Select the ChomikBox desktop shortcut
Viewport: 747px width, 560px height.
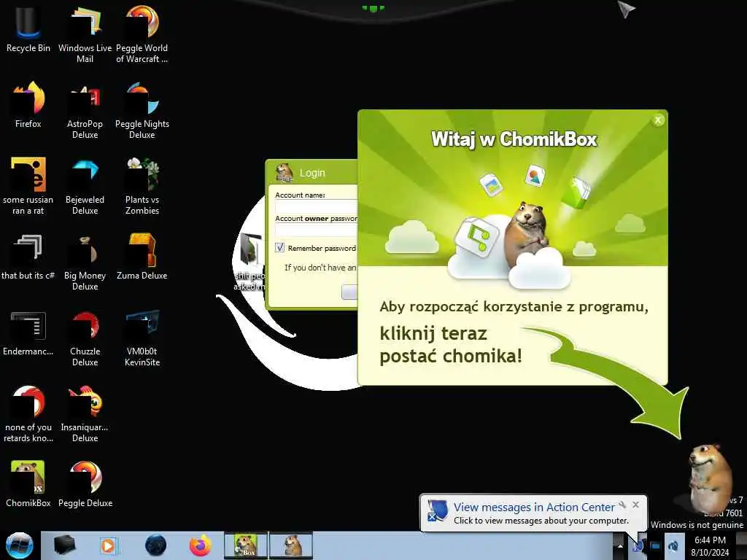coord(28,484)
